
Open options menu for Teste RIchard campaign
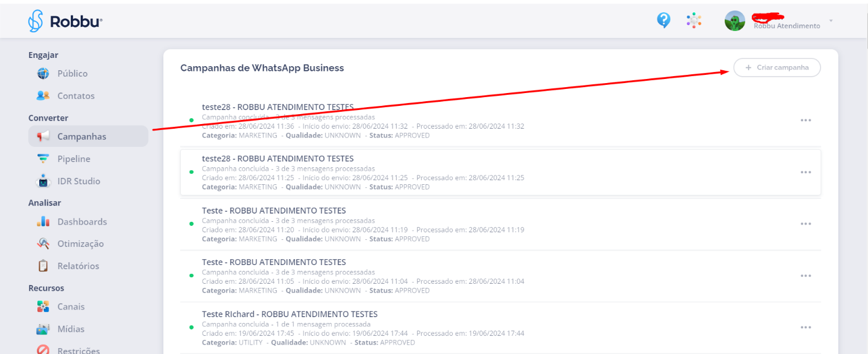click(805, 327)
